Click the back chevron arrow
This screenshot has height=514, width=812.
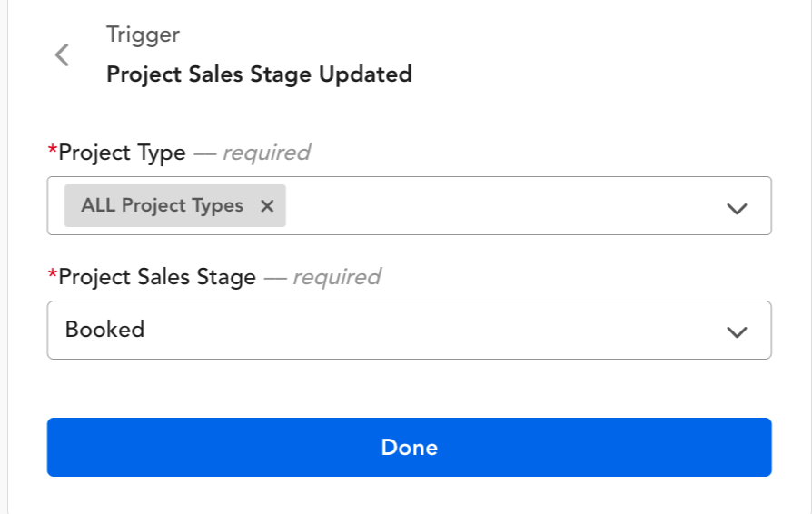(x=62, y=54)
